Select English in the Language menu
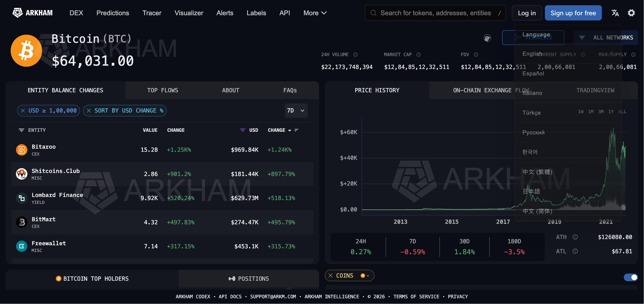 click(x=568, y=54)
